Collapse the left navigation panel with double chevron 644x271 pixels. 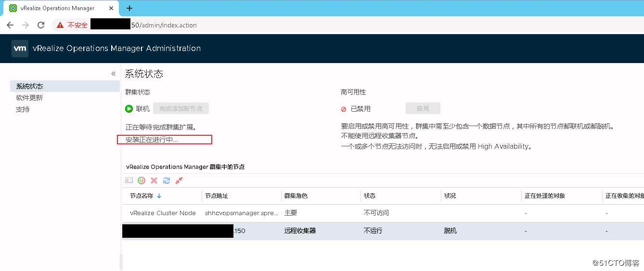pyautogui.click(x=114, y=74)
